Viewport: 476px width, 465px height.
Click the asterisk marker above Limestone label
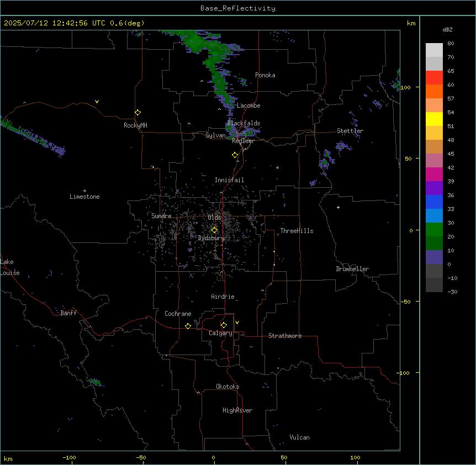pos(84,191)
